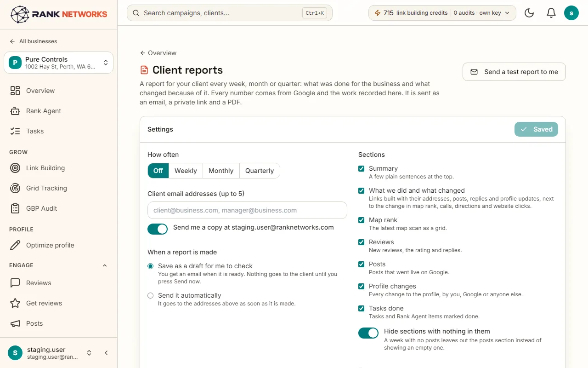Collapse the sidebar with the arrow
588x368 pixels.
[x=106, y=353]
